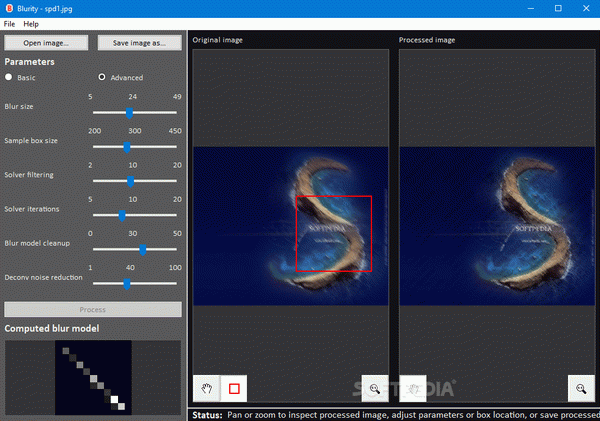Image resolution: width=600 pixels, height=421 pixels.
Task: Click the Process button
Action: tap(93, 309)
